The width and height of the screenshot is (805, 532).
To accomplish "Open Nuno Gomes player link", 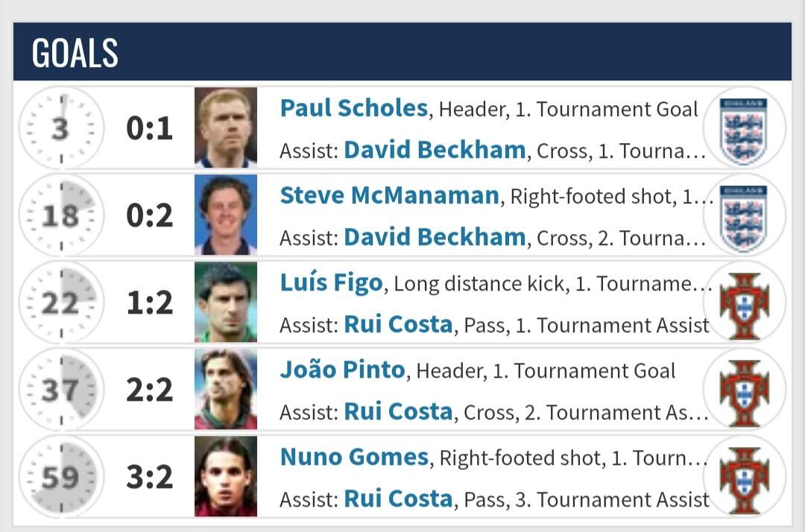I will click(x=354, y=457).
